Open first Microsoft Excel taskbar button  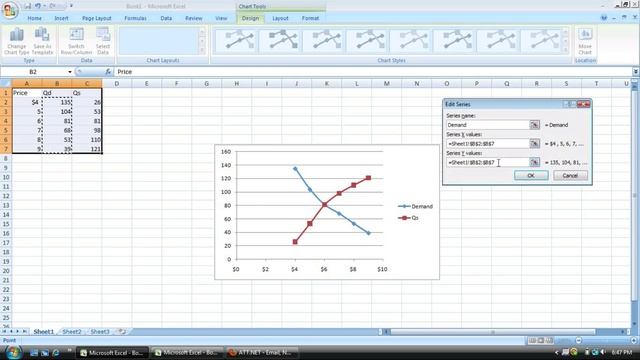point(112,353)
